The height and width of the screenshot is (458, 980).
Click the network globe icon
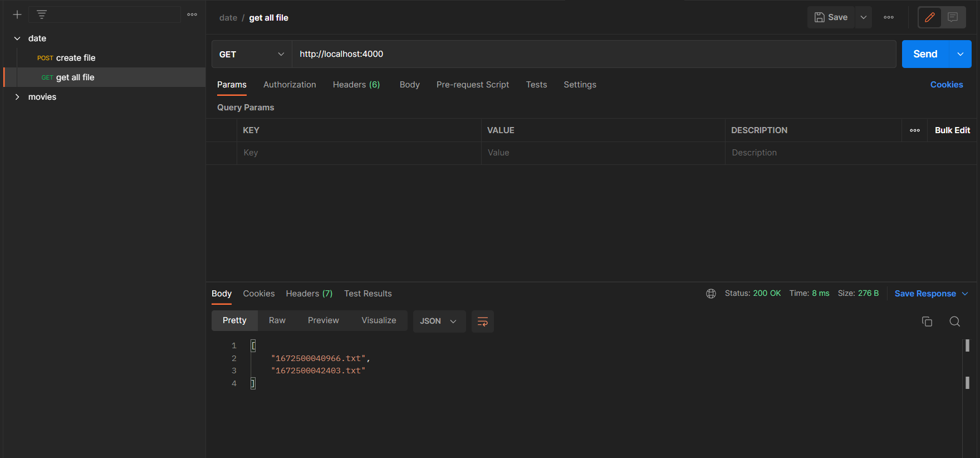(711, 294)
